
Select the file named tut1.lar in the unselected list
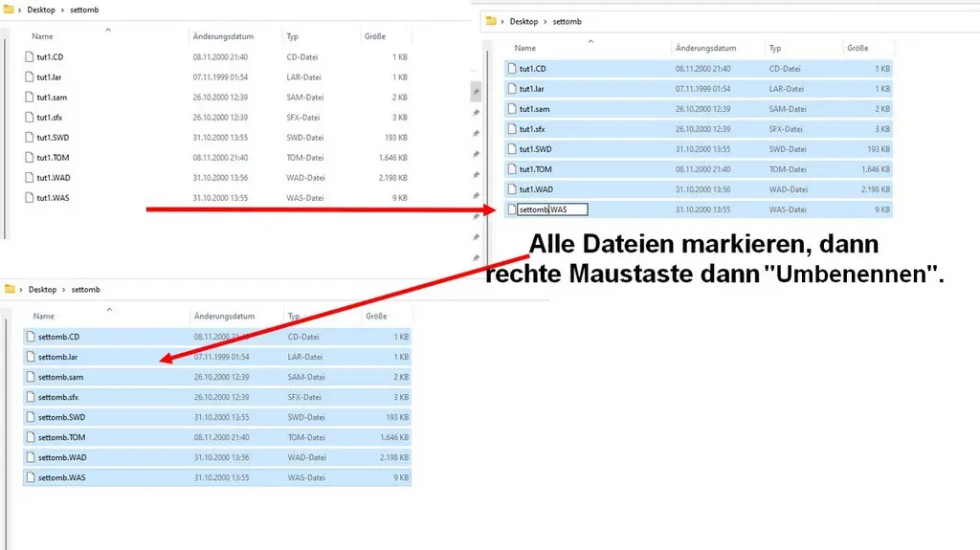coord(49,77)
